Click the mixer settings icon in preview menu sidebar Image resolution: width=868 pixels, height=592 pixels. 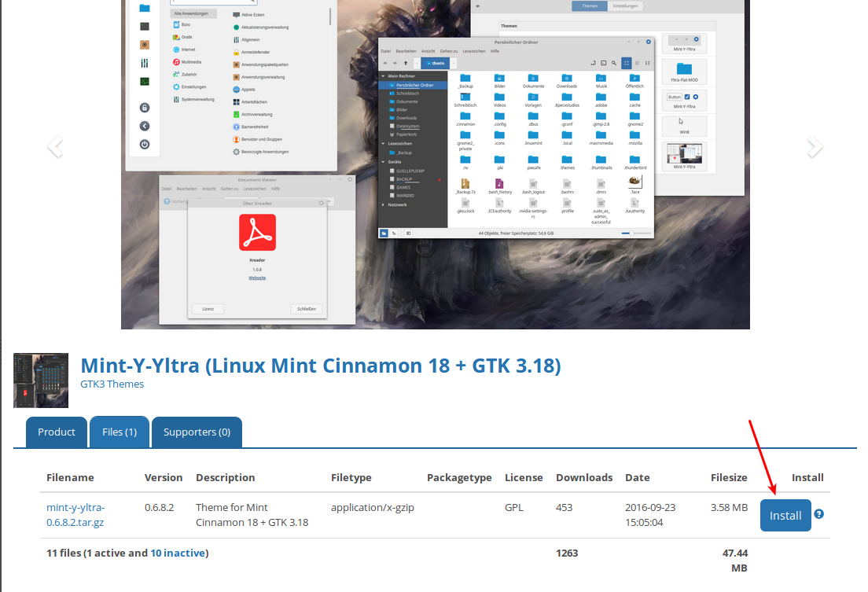(145, 63)
